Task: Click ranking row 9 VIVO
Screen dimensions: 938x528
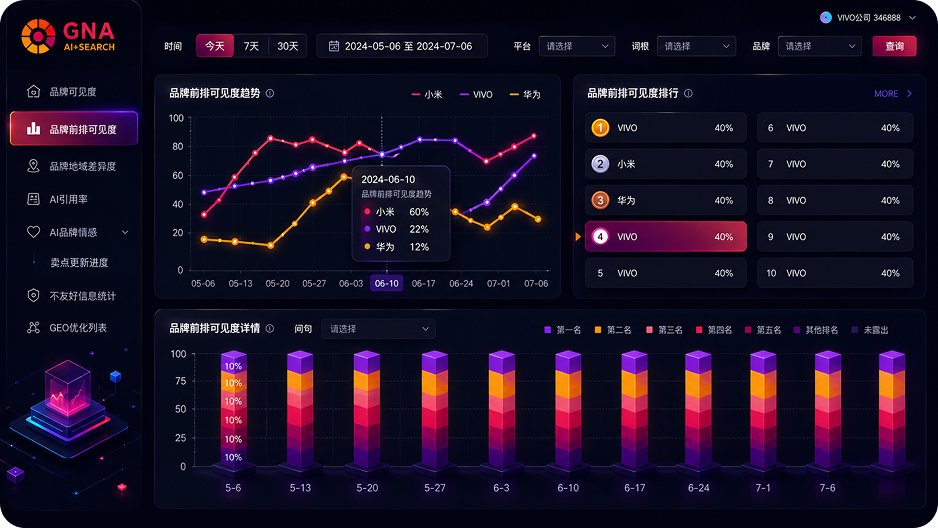Action: tap(835, 237)
